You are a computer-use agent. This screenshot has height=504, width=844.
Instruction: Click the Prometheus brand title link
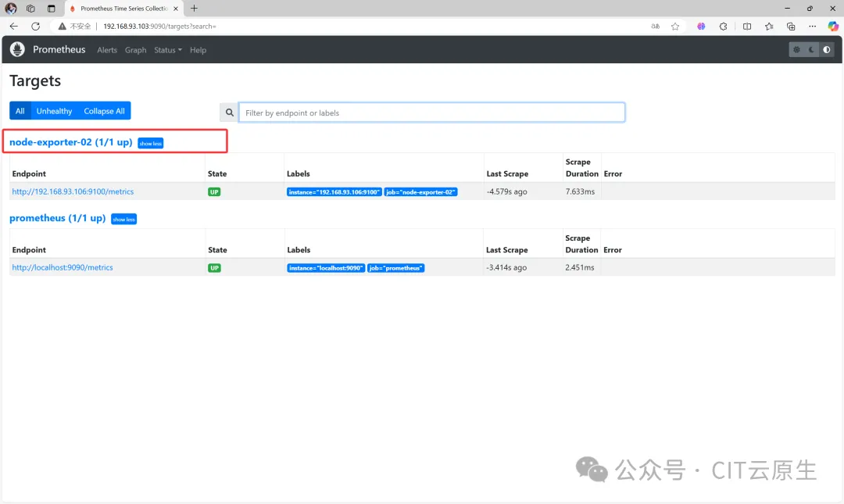coord(59,49)
